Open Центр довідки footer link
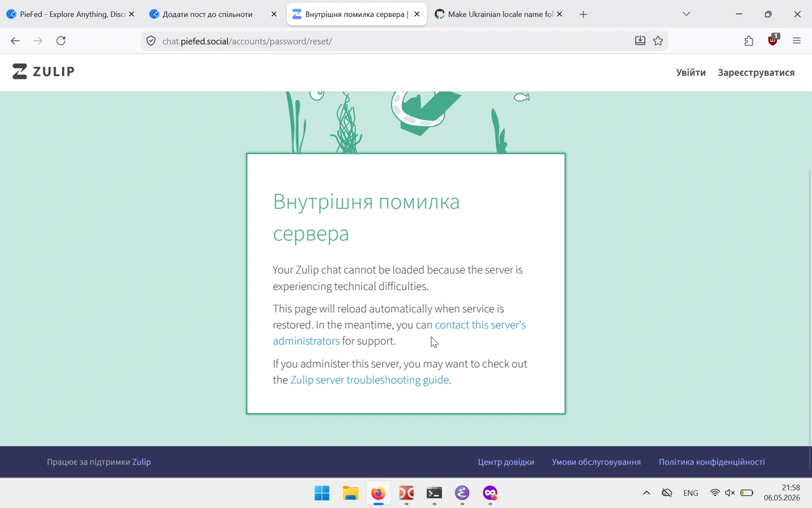Image resolution: width=812 pixels, height=508 pixels. [x=506, y=462]
